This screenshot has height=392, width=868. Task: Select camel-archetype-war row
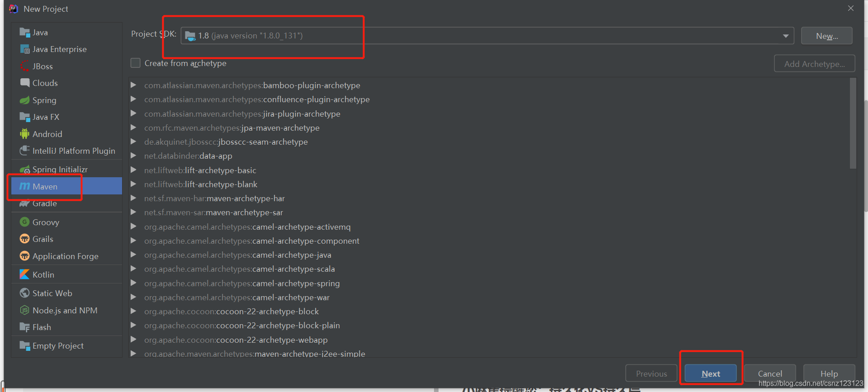[489, 297]
